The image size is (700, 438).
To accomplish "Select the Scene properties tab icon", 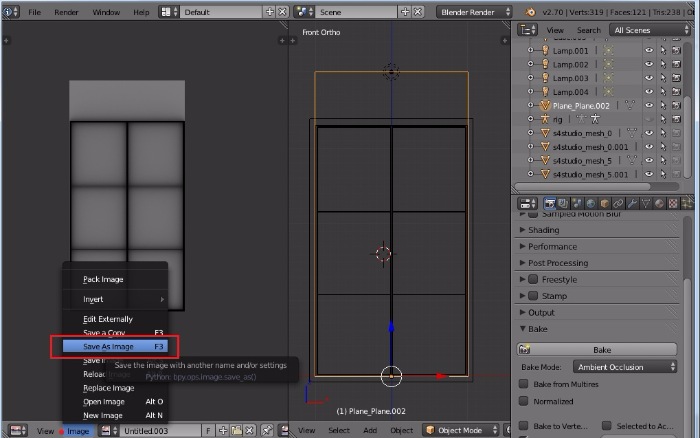I will 577,204.
